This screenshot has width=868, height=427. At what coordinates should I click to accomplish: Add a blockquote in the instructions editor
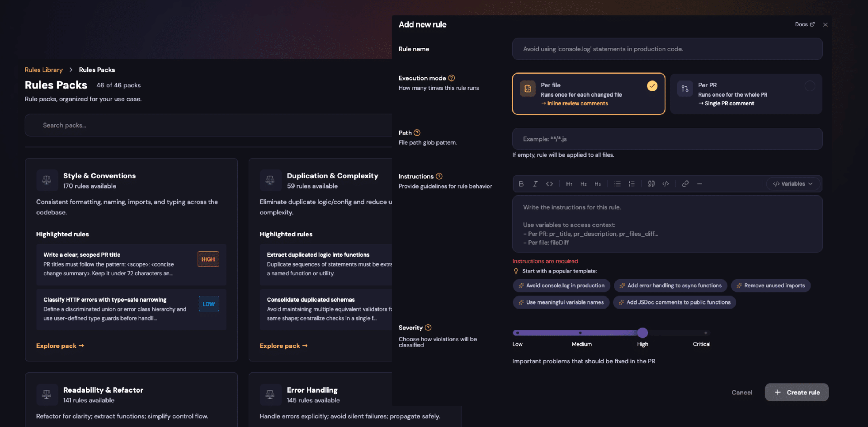tap(651, 184)
